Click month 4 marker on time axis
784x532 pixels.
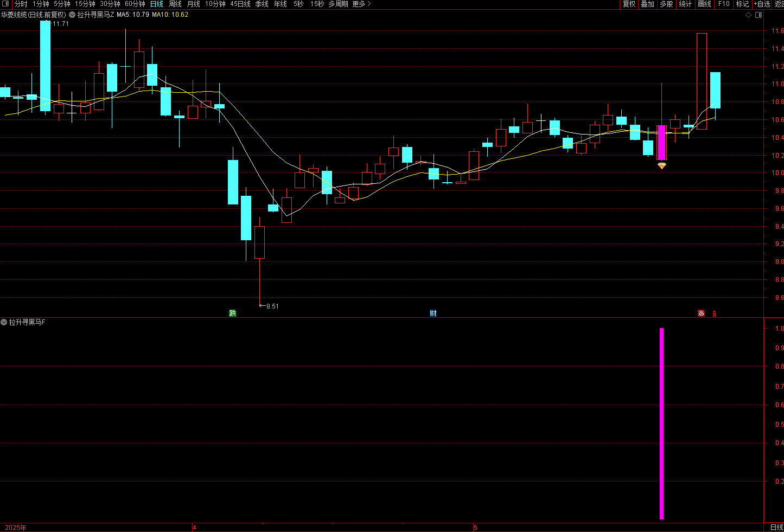(x=195, y=528)
